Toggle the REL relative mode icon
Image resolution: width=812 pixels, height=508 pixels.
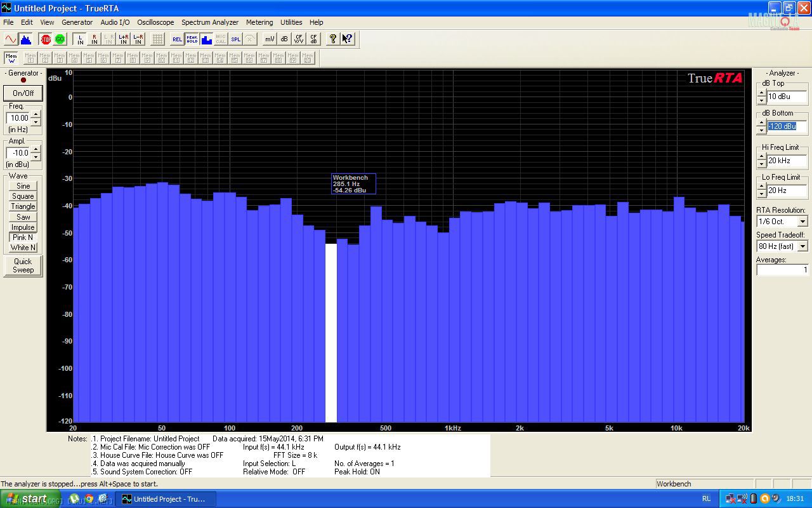tap(177, 39)
